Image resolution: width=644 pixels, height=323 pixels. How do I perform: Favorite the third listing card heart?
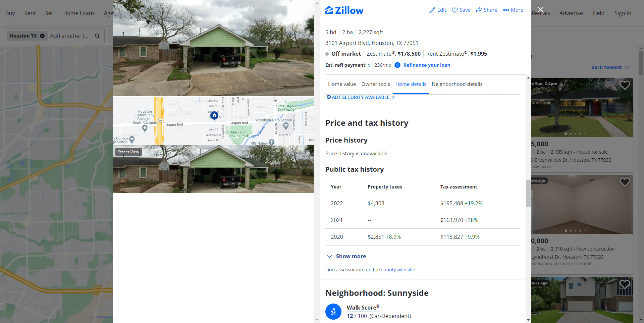(x=625, y=284)
